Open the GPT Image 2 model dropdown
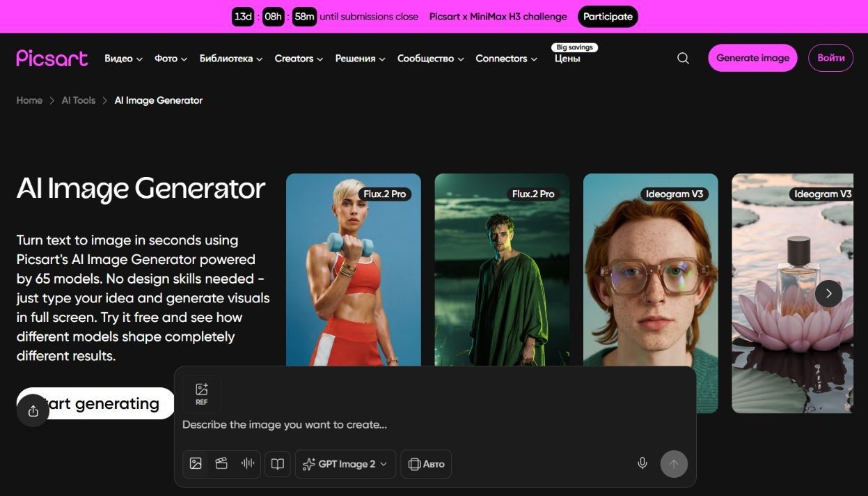Screen dimensions: 868x496 (x=345, y=464)
